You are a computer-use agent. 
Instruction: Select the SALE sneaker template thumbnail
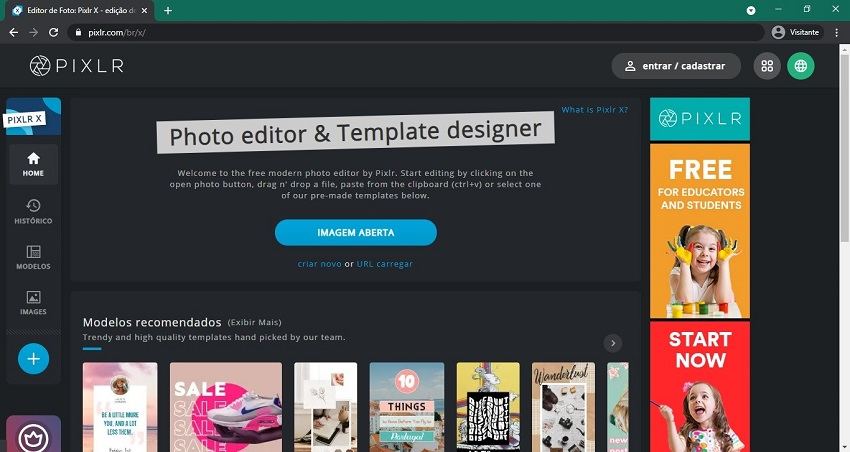pos(211,406)
